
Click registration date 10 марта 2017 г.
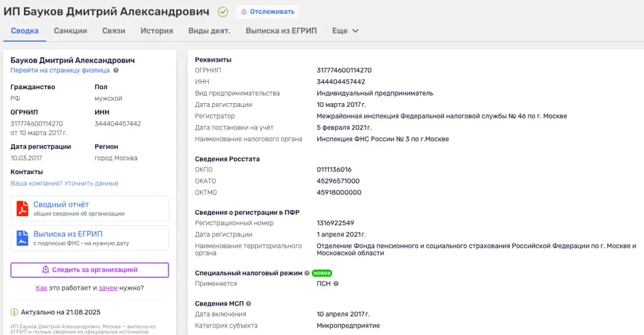coord(341,105)
